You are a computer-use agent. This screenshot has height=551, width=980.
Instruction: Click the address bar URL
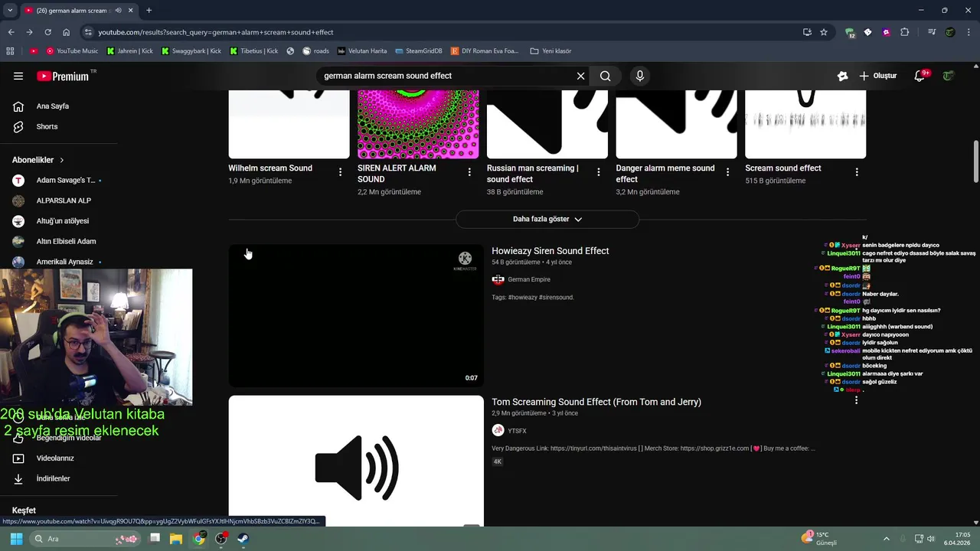click(x=216, y=32)
